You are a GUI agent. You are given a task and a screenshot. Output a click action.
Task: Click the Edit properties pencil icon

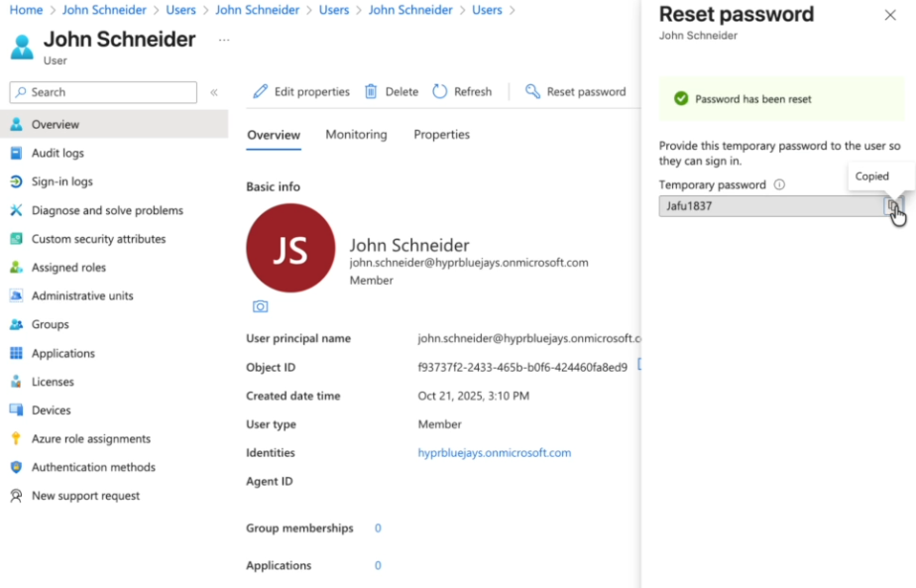[261, 91]
